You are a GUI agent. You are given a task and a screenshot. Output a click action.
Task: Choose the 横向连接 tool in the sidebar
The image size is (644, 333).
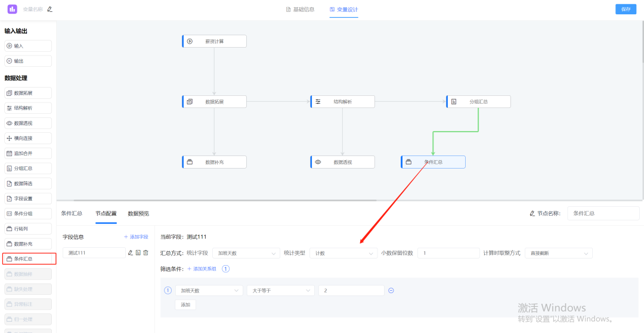(28, 138)
